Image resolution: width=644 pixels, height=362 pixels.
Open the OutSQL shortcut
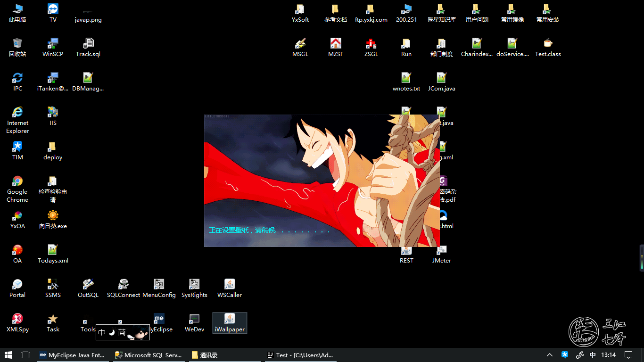(88, 288)
